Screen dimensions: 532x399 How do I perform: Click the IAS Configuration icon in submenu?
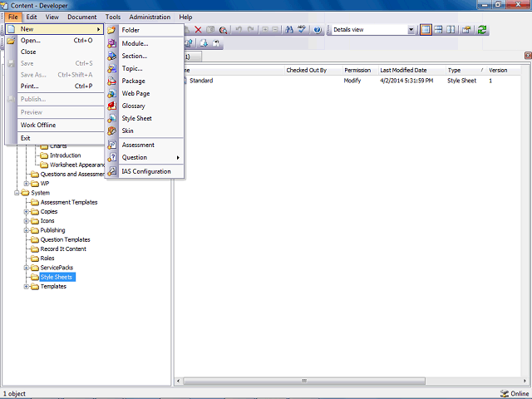point(111,171)
